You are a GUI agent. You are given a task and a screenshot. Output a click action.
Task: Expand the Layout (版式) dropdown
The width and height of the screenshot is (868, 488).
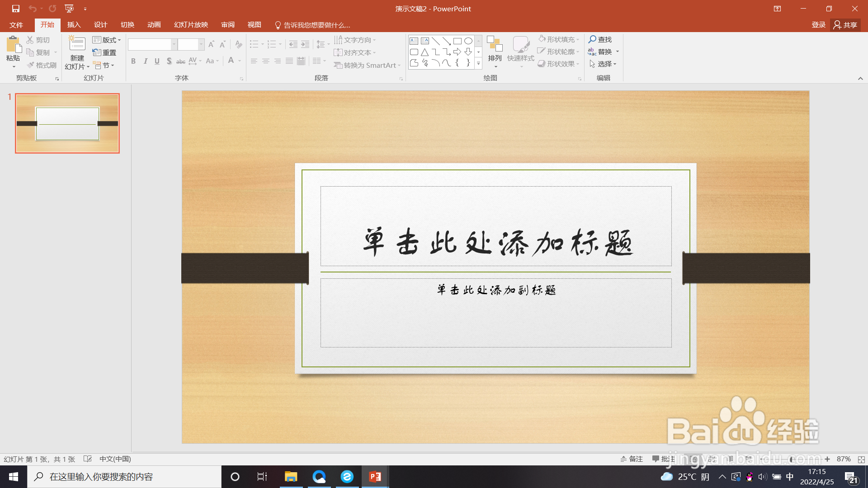tap(107, 40)
